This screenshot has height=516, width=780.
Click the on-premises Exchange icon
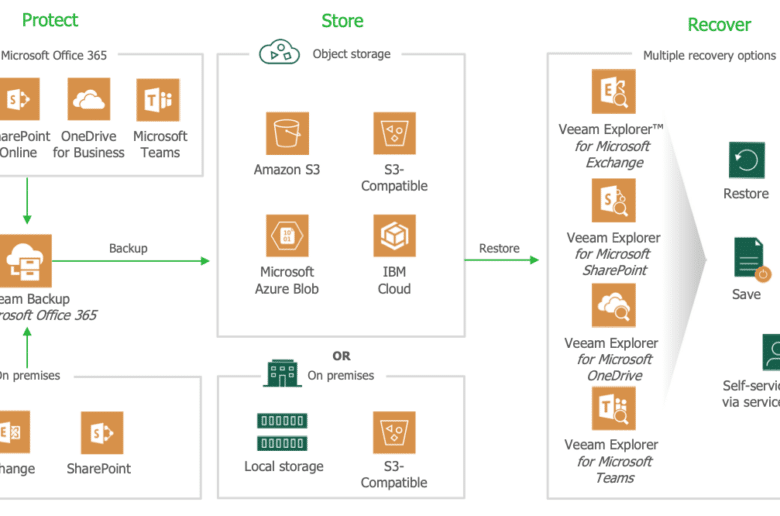coord(14,432)
